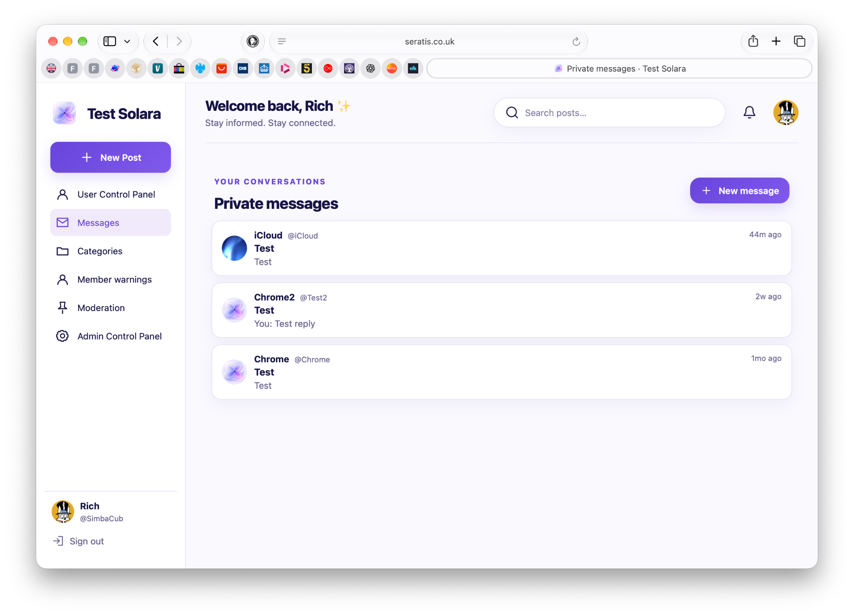Click the notification bell icon
This screenshot has width=854, height=616.
coord(749,113)
